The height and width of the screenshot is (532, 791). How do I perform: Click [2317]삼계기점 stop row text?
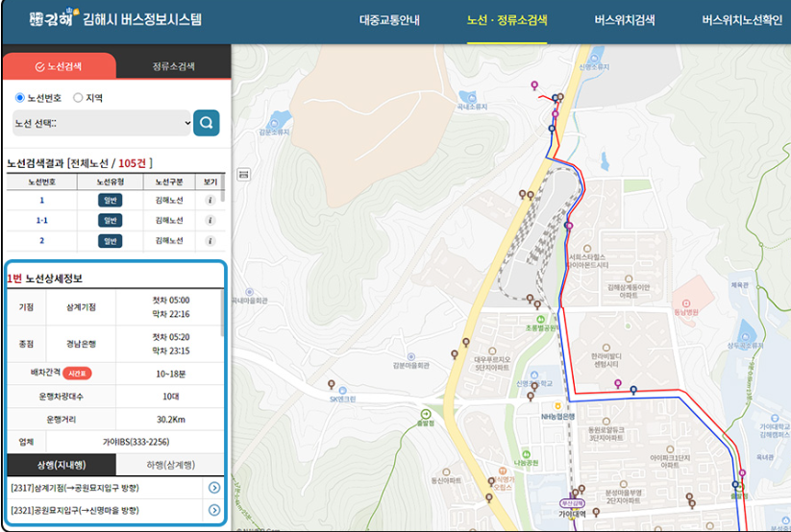(x=75, y=488)
